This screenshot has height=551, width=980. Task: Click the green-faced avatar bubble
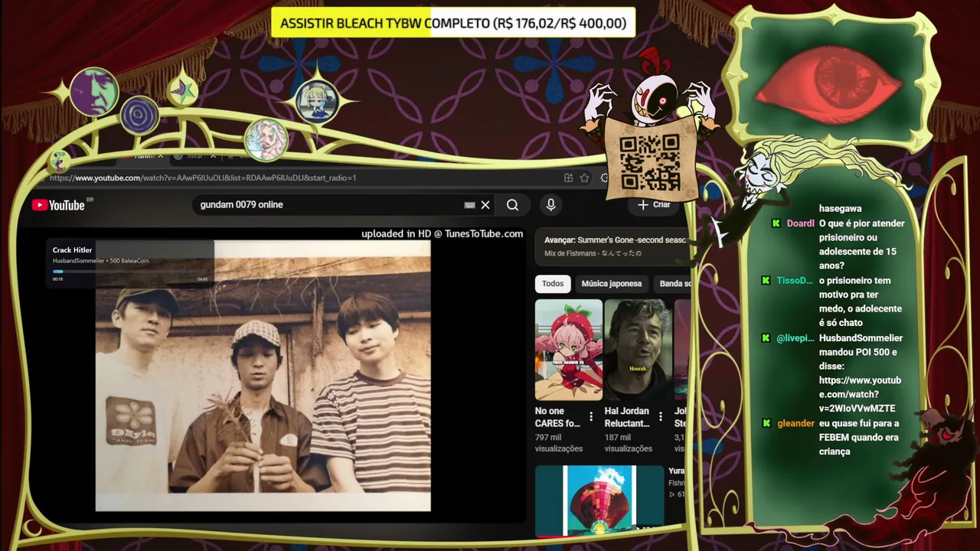point(93,92)
